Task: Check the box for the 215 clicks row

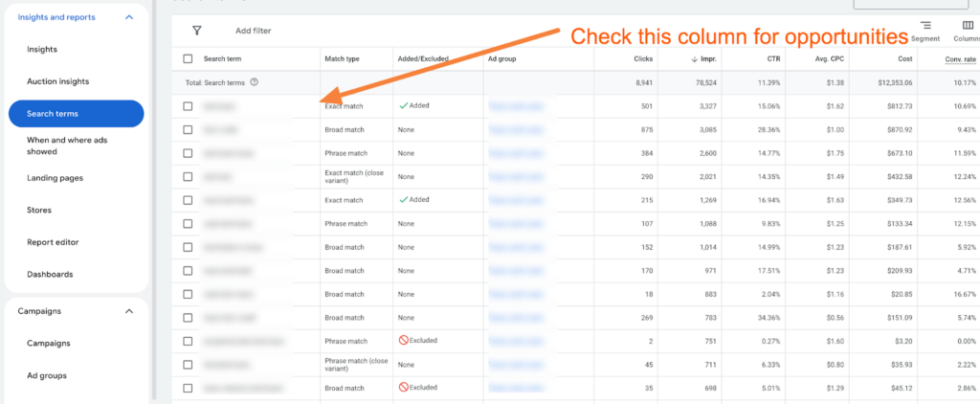Action: pyautogui.click(x=189, y=200)
